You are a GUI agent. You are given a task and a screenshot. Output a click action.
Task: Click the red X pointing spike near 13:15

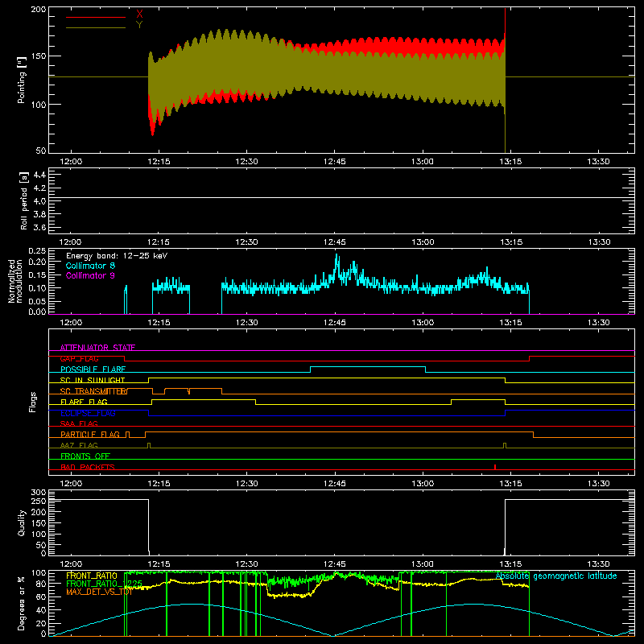pos(505,24)
